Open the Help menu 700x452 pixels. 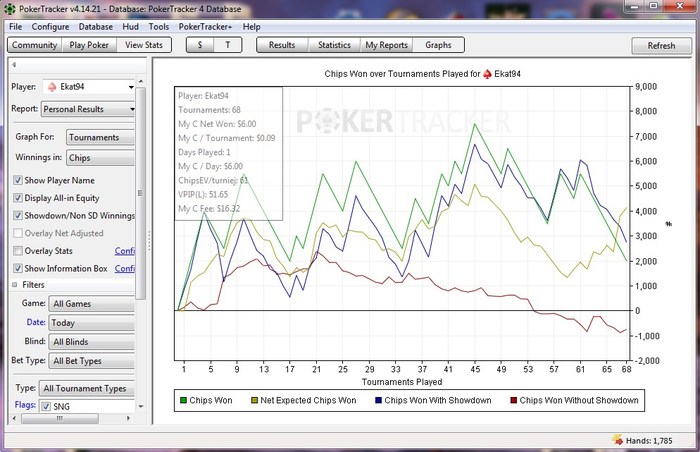[x=251, y=27]
